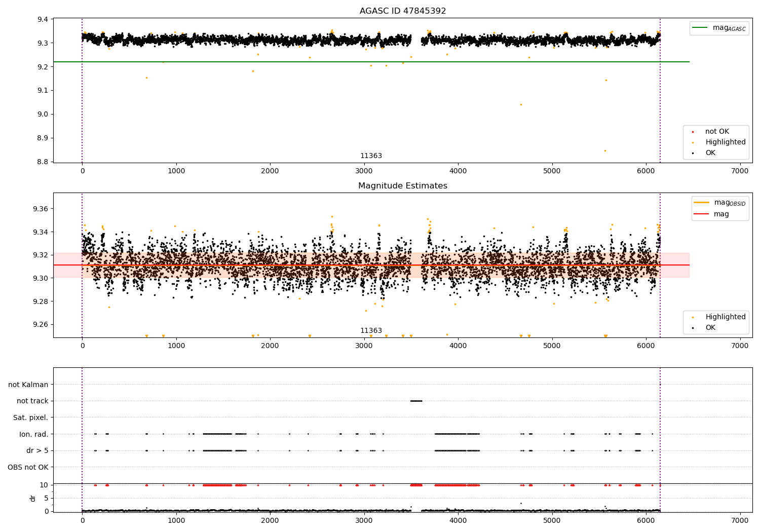This screenshot has width=760, height=532.
Task: Click the "9.28" y-axis tick of middle plot
Action: [x=41, y=302]
